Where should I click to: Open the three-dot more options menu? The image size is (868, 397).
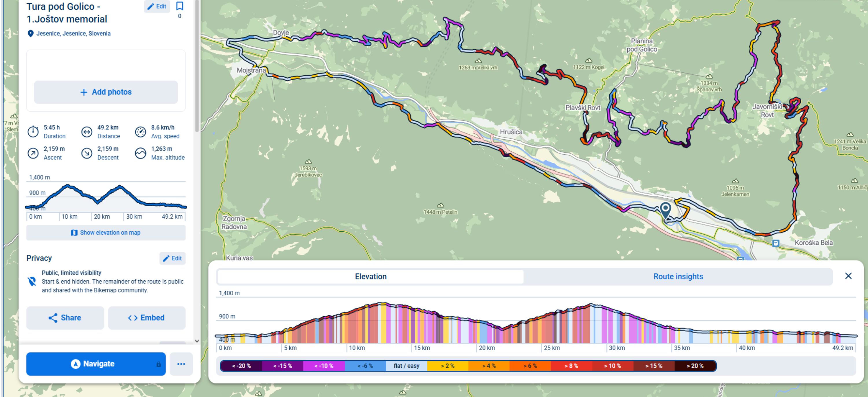(x=181, y=364)
